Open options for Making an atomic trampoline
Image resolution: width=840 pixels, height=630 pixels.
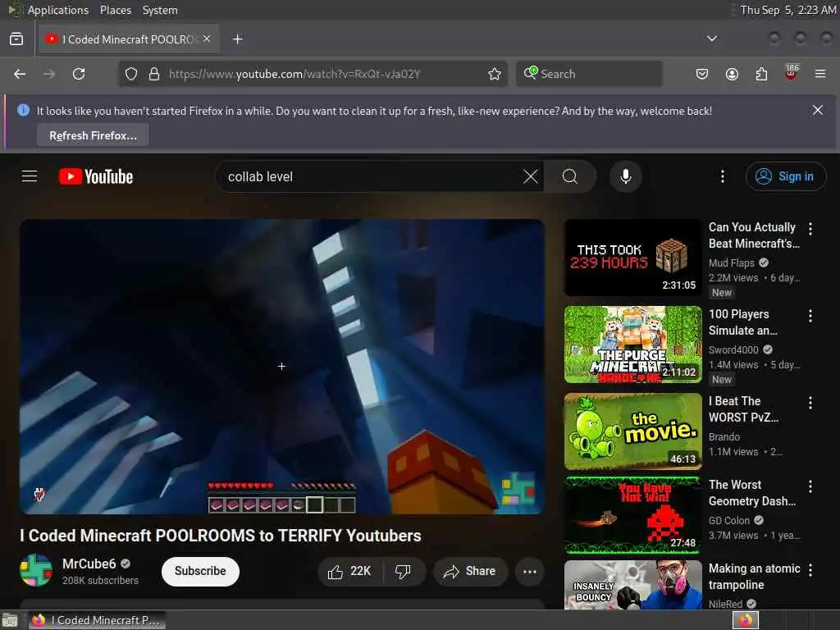tap(810, 570)
